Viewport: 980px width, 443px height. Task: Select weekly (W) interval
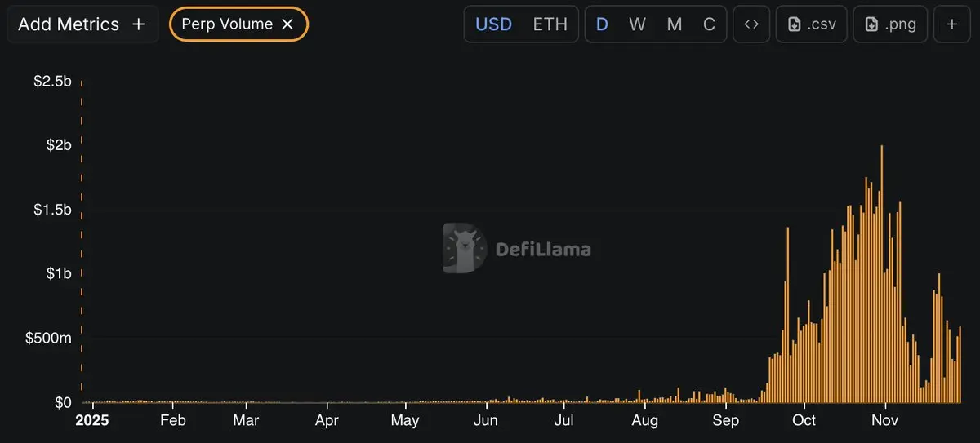[x=637, y=24]
